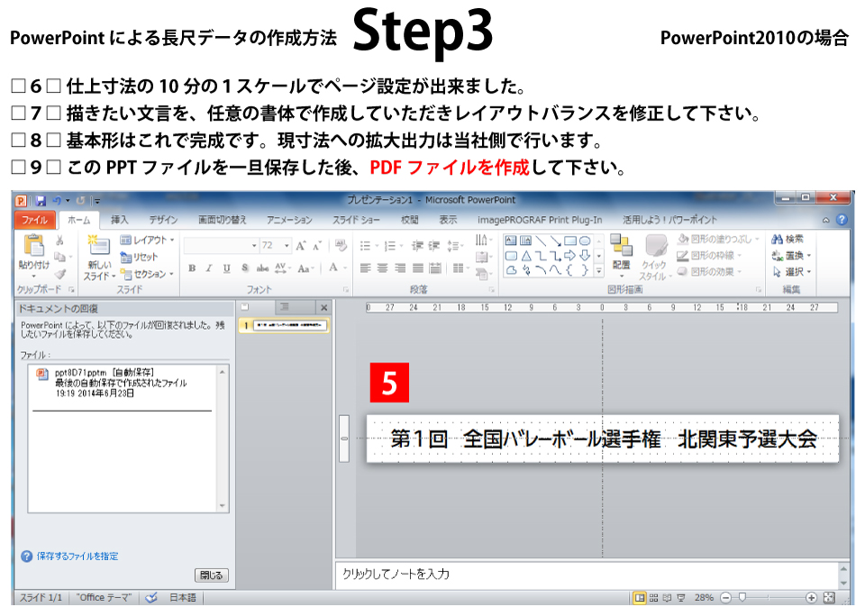
Task: Switch to the outline tab in slide pane
Action: (284, 307)
